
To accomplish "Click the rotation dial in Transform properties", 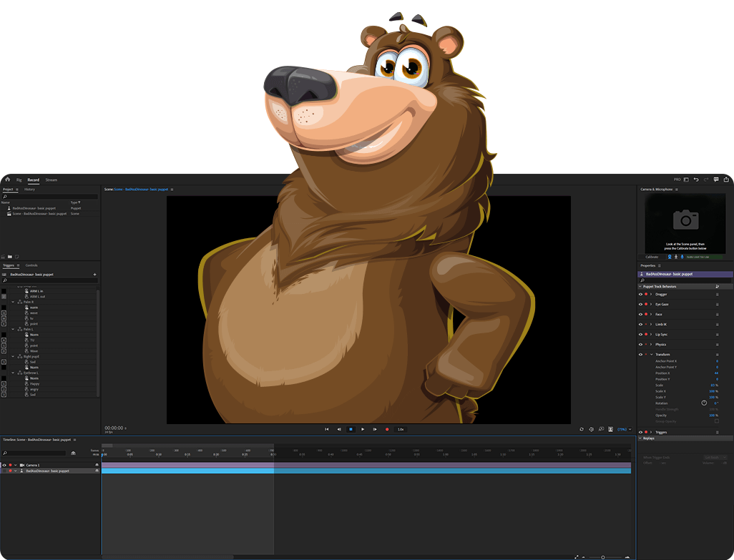I will 704,403.
